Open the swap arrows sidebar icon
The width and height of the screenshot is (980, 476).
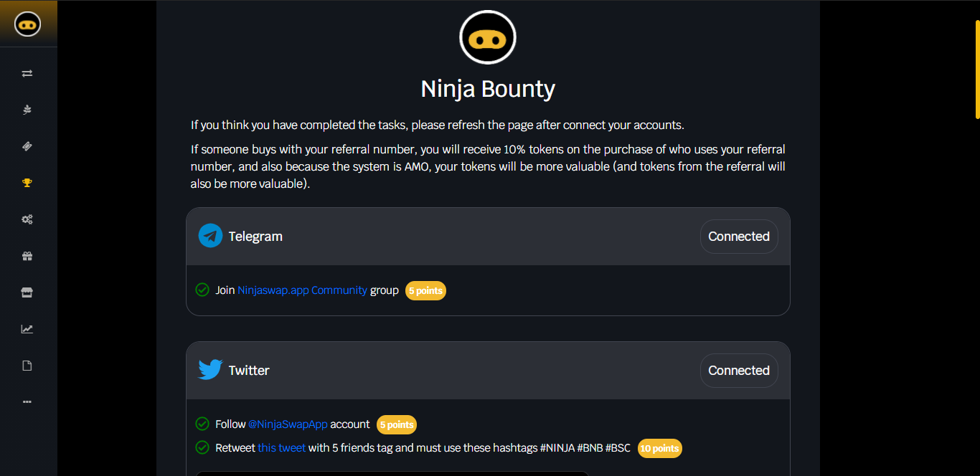pyautogui.click(x=27, y=73)
